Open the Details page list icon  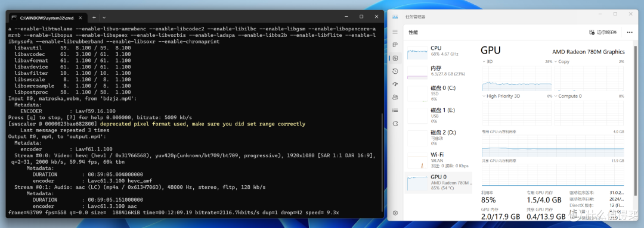click(395, 110)
